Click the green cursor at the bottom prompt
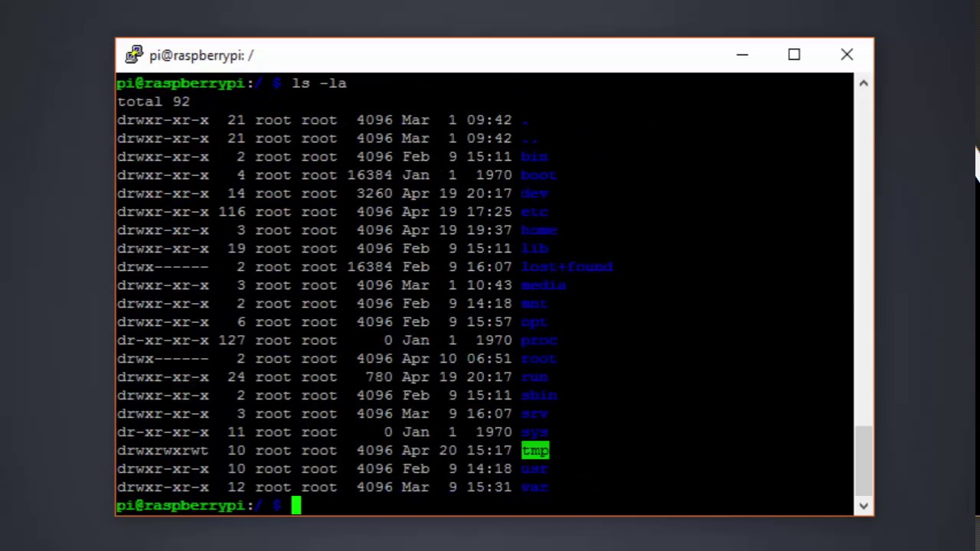980x551 pixels. 296,505
